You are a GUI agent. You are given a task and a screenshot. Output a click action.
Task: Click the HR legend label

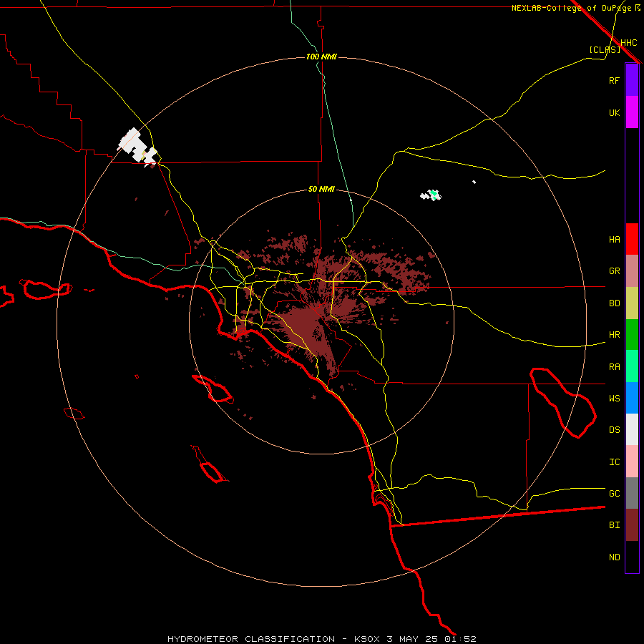[614, 335]
